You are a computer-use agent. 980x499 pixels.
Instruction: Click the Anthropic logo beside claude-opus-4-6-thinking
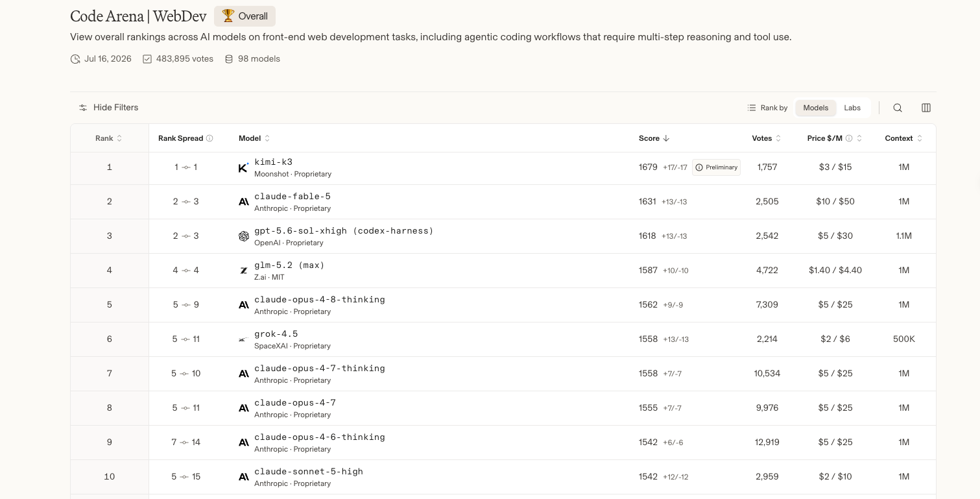[x=244, y=443]
